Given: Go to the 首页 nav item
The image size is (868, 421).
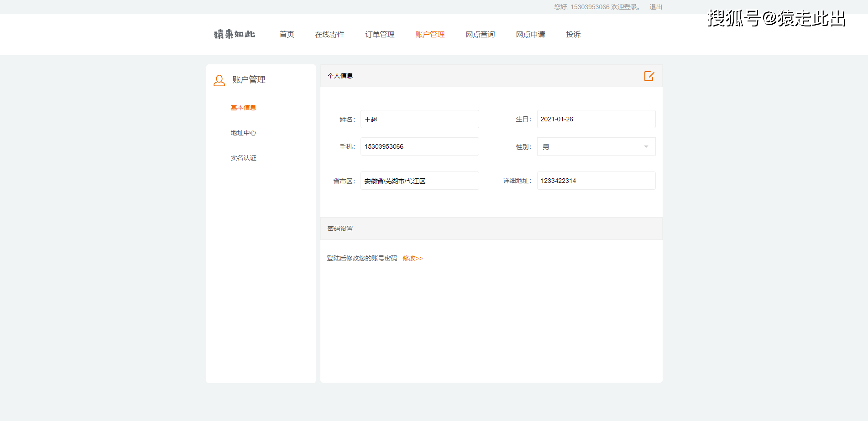Looking at the screenshot, I should tap(287, 34).
